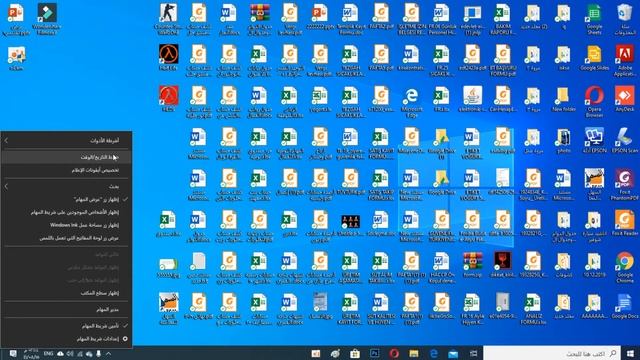Toggle تأمين شريط المهام (Lock taskbar)

tap(66, 326)
